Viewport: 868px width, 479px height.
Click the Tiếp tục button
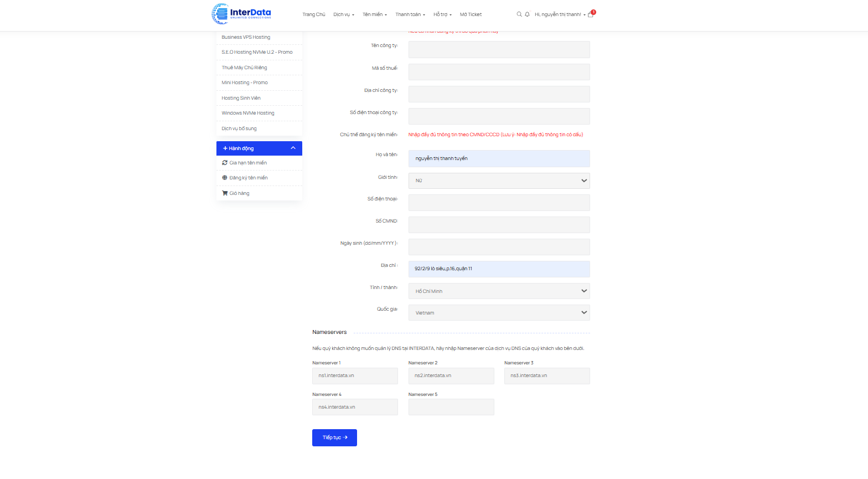coord(334,437)
